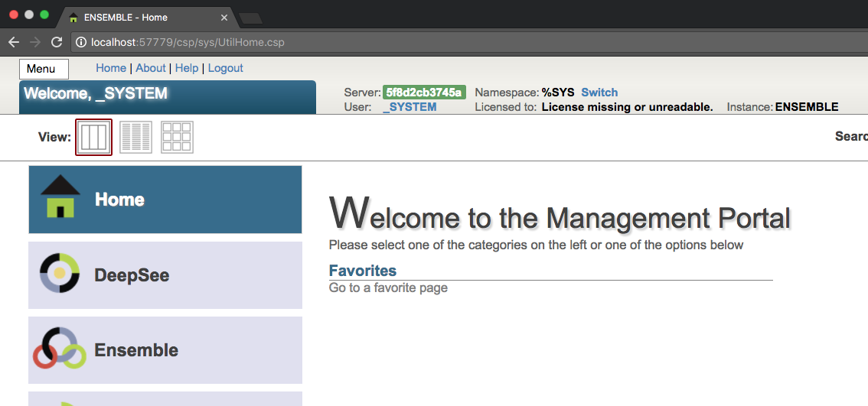Screen dimensions: 868x406
Task: Switch to the icon grid view
Action: point(177,137)
